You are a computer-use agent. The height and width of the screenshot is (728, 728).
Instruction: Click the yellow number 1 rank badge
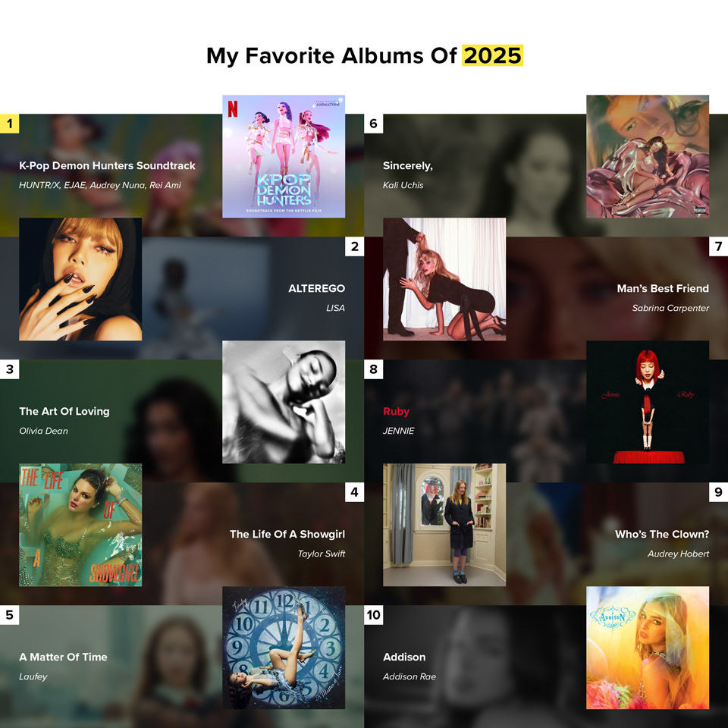[x=9, y=124]
